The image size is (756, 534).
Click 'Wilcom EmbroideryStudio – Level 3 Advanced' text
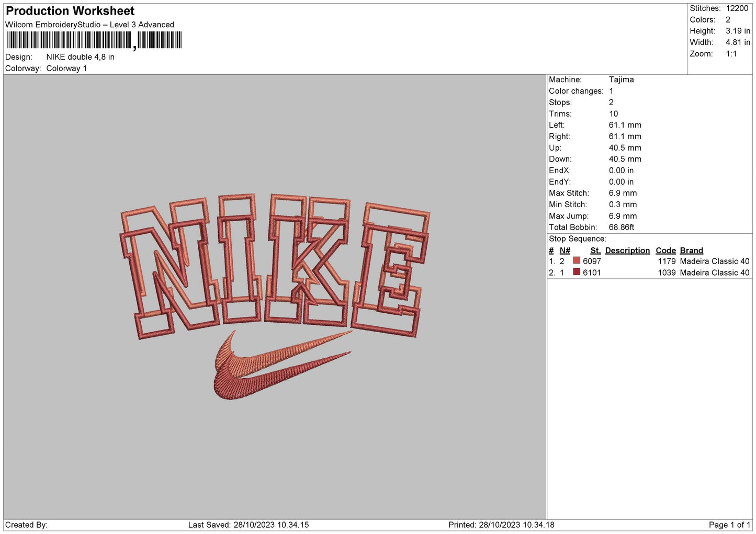89,25
